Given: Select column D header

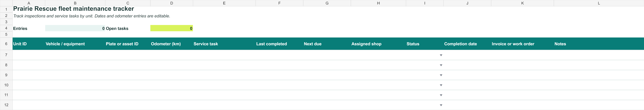Looking at the screenshot, I should click(171, 3).
